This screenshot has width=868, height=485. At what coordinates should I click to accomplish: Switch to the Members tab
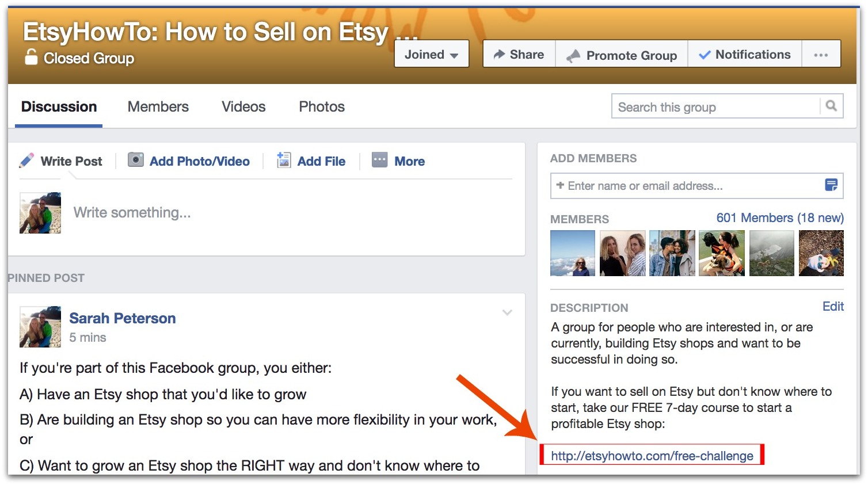158,106
